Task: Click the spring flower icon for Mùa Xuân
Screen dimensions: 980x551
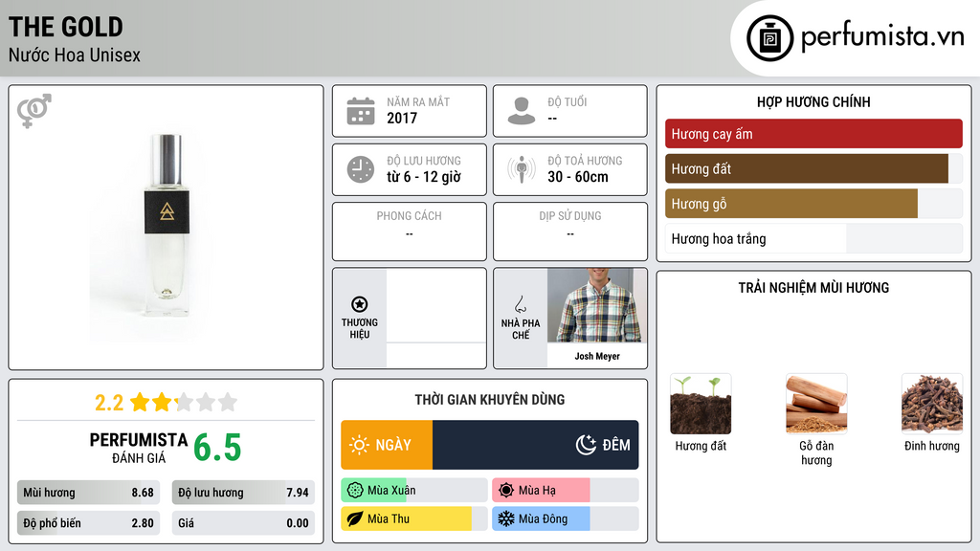Action: [355, 491]
